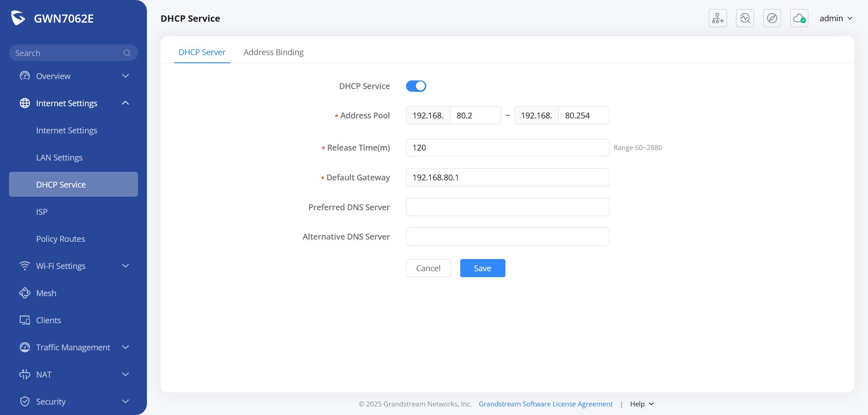Click the Clients devices icon
The height and width of the screenshot is (415, 868).
pos(25,320)
